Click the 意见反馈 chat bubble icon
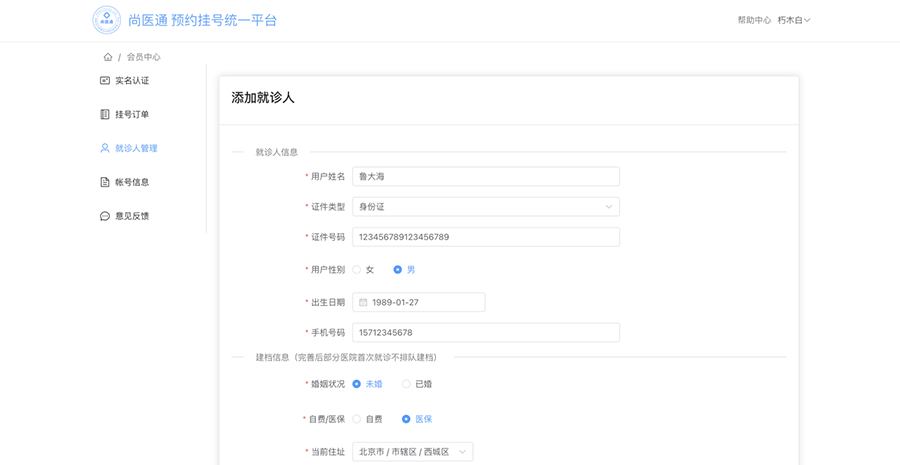The height and width of the screenshot is (465, 900). click(104, 216)
